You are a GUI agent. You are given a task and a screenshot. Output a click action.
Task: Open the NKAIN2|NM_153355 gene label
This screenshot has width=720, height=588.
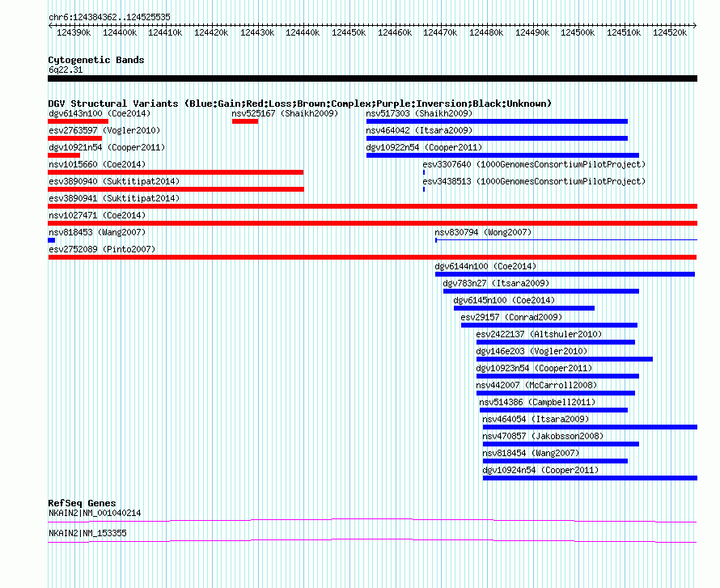(x=87, y=533)
